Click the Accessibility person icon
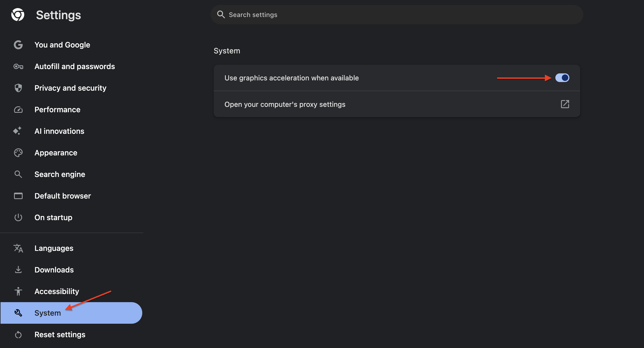Screen dimensions: 644x348 [x=18, y=291]
